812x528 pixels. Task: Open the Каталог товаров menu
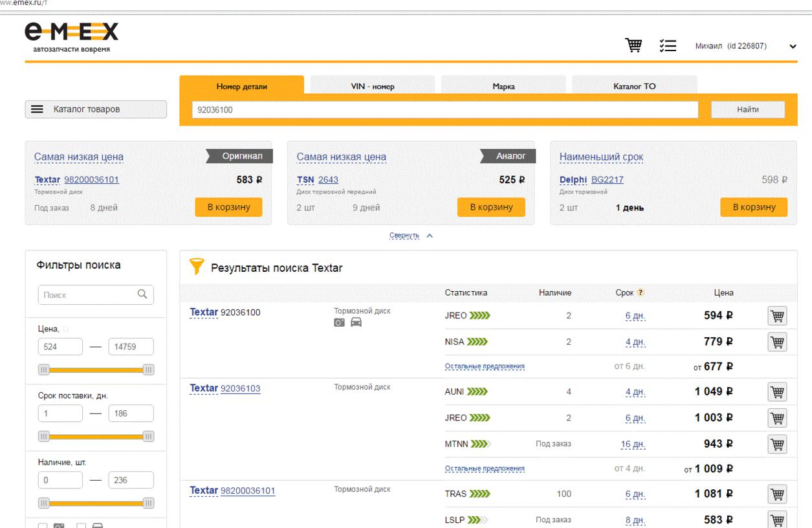point(96,109)
